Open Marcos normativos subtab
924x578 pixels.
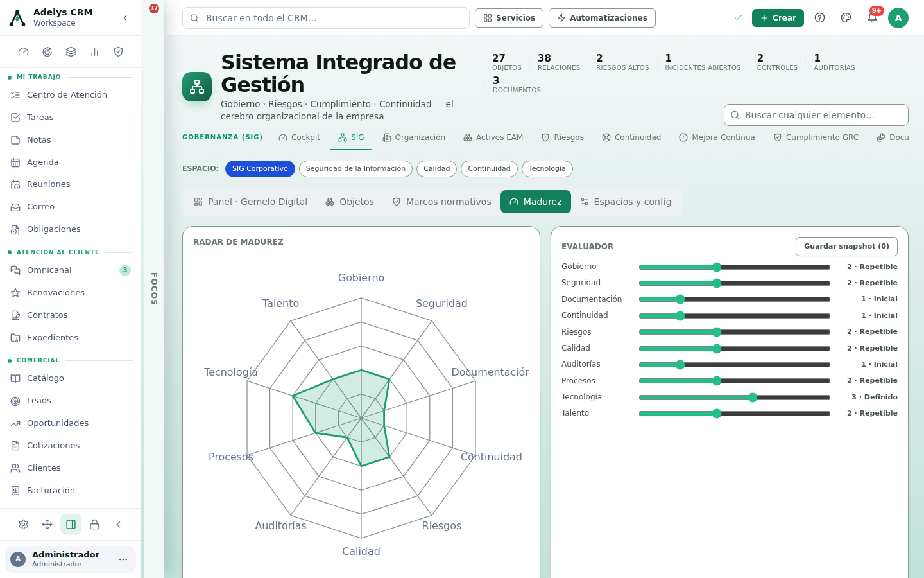(441, 202)
